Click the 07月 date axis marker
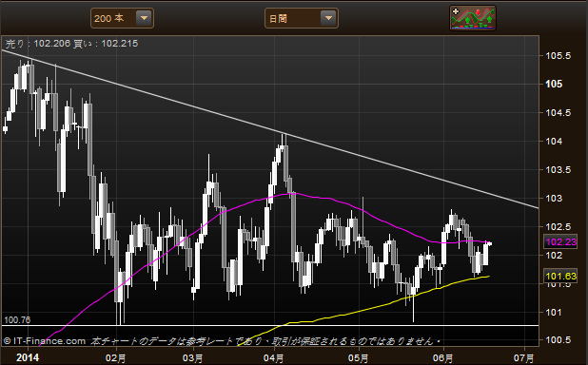Screen dimensions: 588x365 [x=524, y=358]
